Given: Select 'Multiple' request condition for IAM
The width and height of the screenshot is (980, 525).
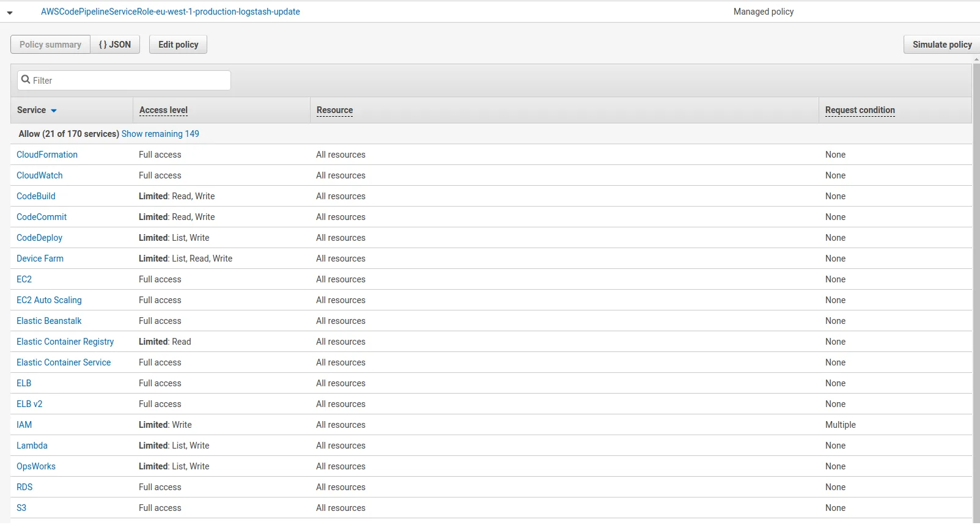Looking at the screenshot, I should pyautogui.click(x=841, y=425).
